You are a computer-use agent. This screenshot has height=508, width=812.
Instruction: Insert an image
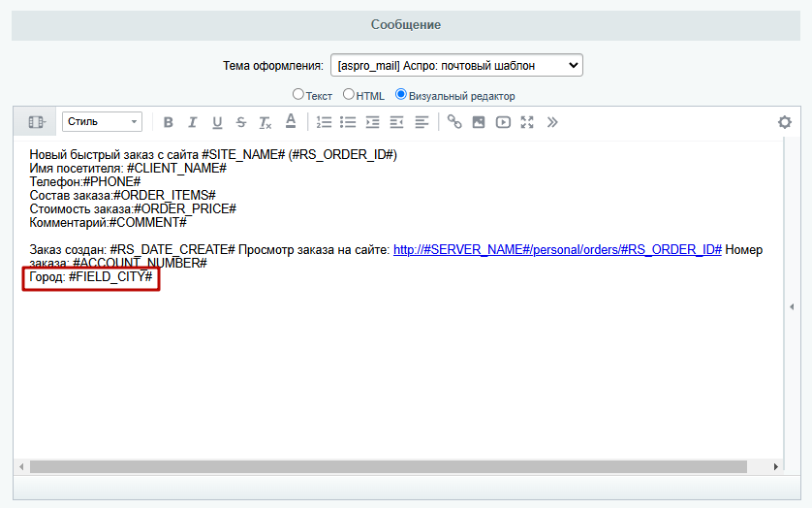pyautogui.click(x=479, y=122)
